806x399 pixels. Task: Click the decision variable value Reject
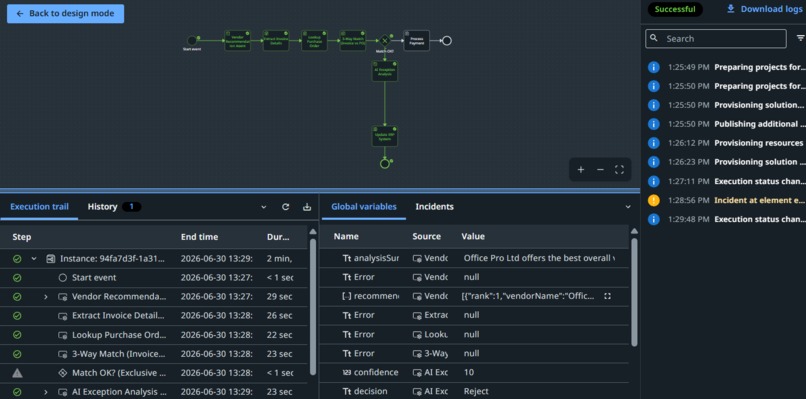tap(475, 391)
